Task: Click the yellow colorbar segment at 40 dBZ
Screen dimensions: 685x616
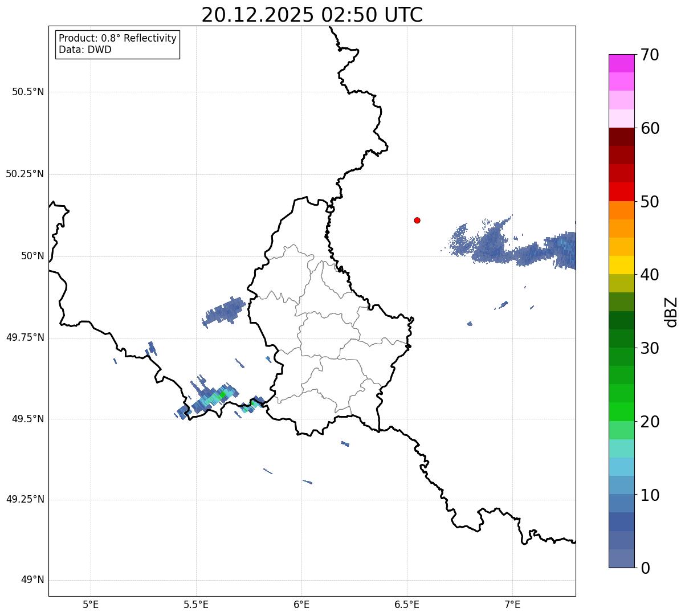Action: (x=621, y=266)
